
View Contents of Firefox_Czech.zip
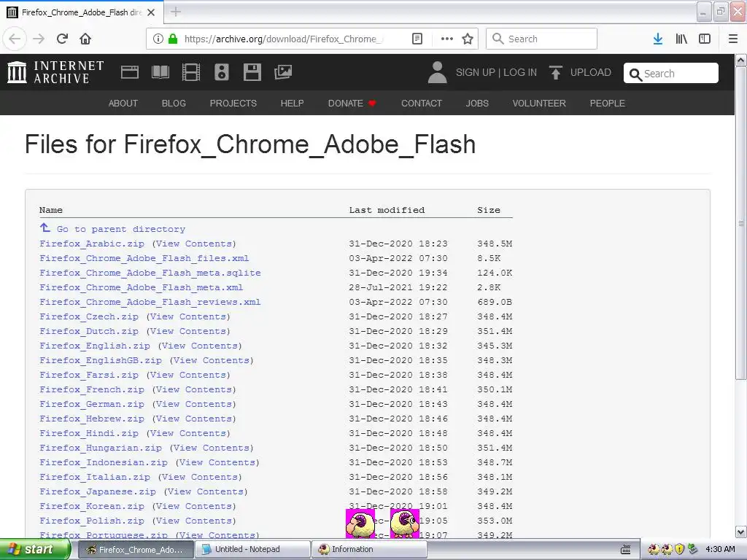[x=188, y=316]
